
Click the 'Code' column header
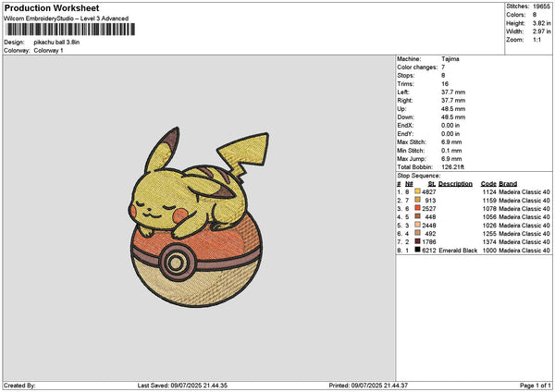488,184
